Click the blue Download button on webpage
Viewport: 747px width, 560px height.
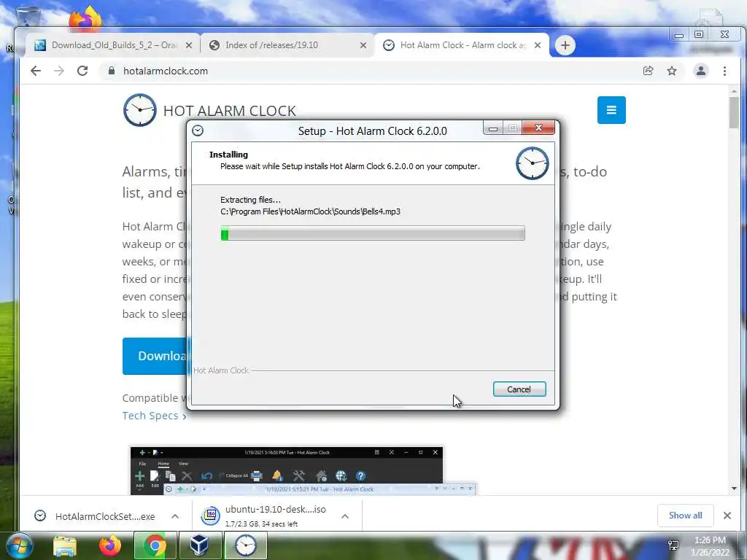[x=155, y=356]
